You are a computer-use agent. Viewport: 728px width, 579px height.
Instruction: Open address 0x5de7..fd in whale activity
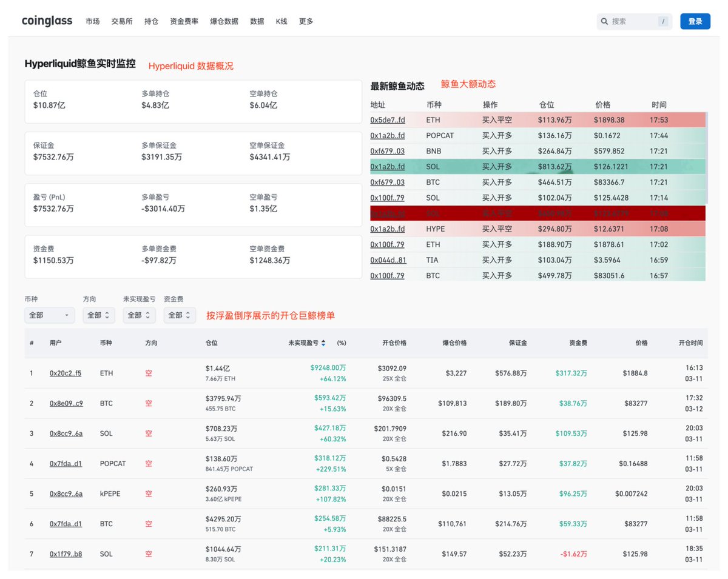coord(387,120)
